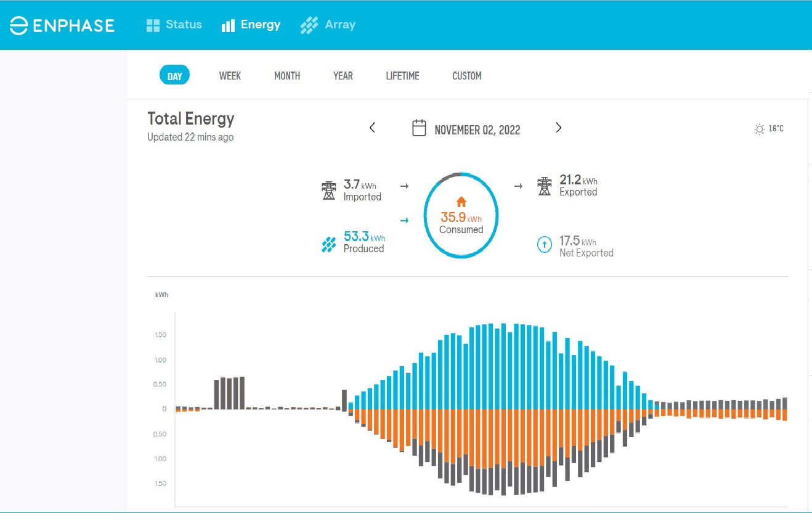
Task: Click the kWh axis label
Action: (161, 295)
